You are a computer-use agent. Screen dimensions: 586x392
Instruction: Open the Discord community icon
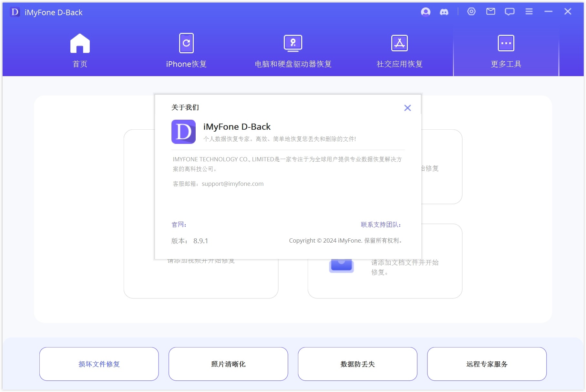444,12
